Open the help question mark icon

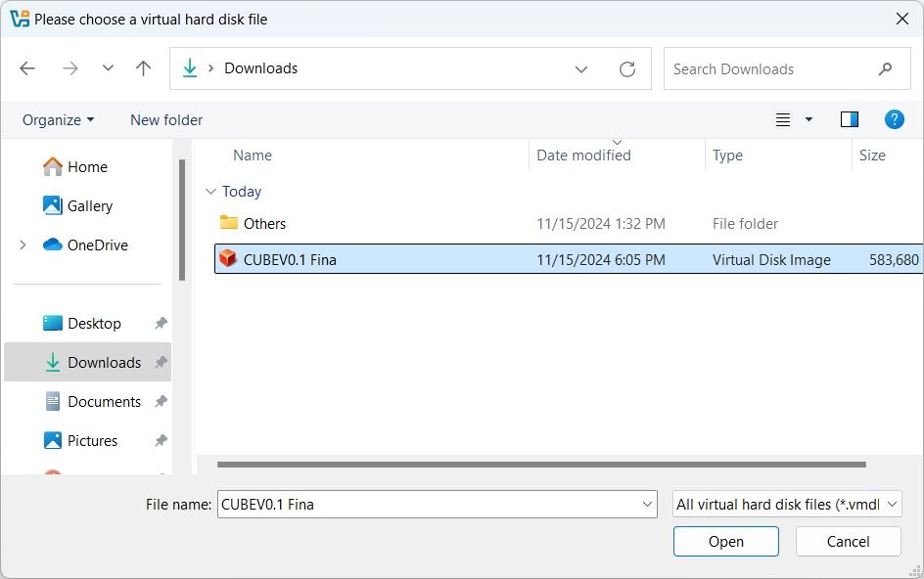pyautogui.click(x=894, y=119)
